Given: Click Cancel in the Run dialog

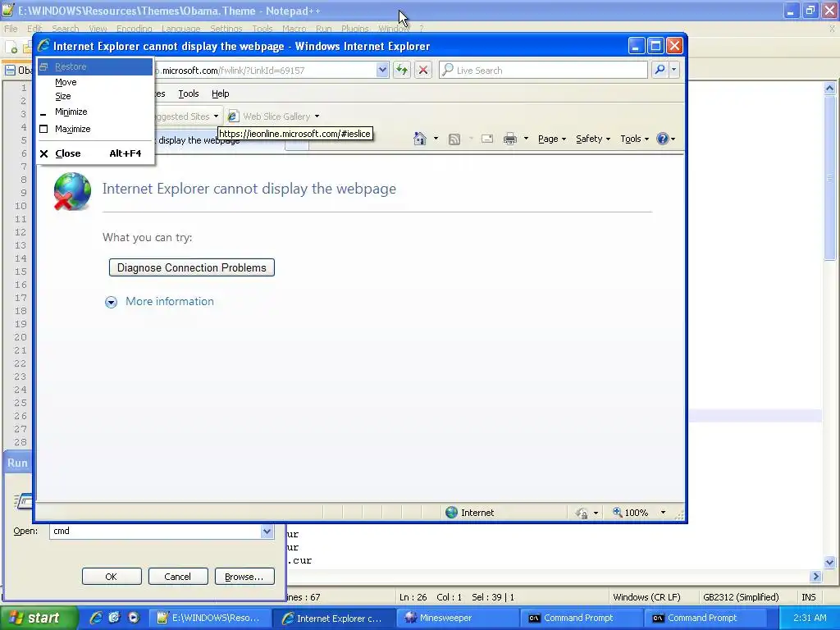Looking at the screenshot, I should [x=177, y=577].
